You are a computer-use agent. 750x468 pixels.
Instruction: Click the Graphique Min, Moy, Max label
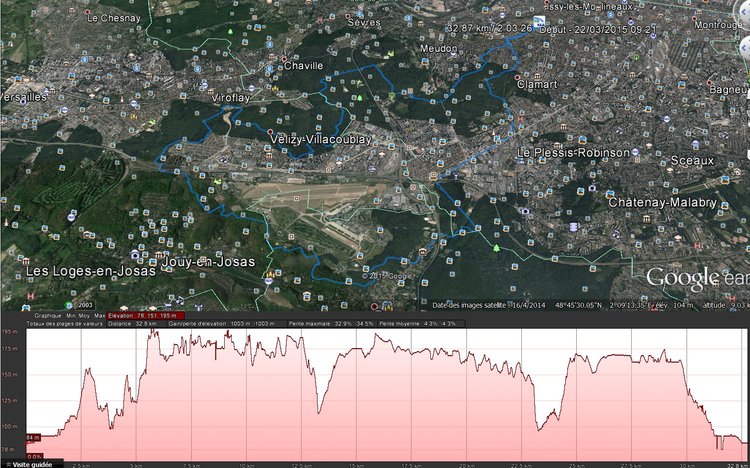click(x=69, y=316)
